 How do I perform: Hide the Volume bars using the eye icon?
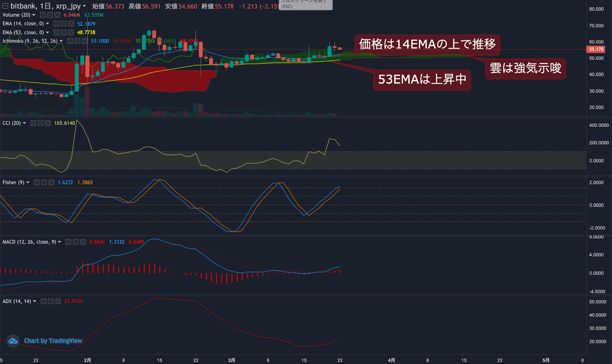[42, 15]
